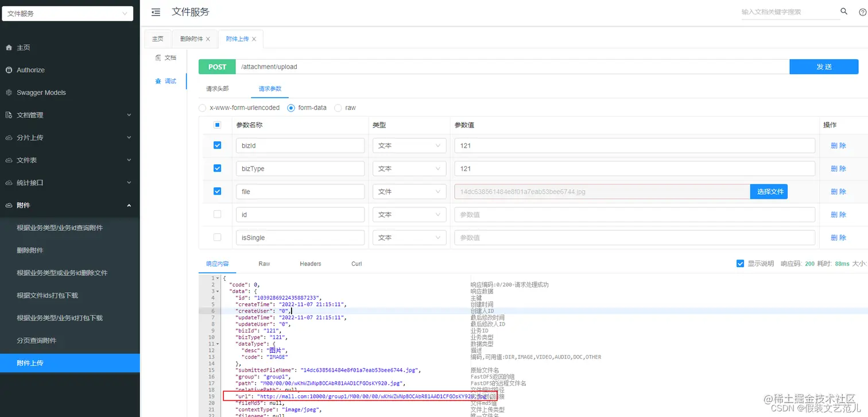Expand the 文档管理 menu chevron
This screenshot has width=868, height=417.
tap(129, 115)
